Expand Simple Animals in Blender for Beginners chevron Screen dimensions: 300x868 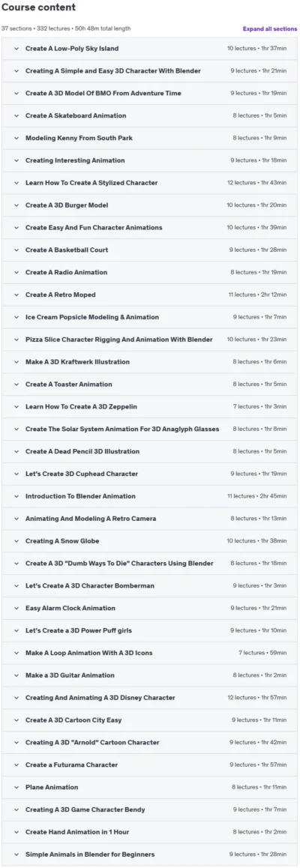pyautogui.click(x=16, y=855)
